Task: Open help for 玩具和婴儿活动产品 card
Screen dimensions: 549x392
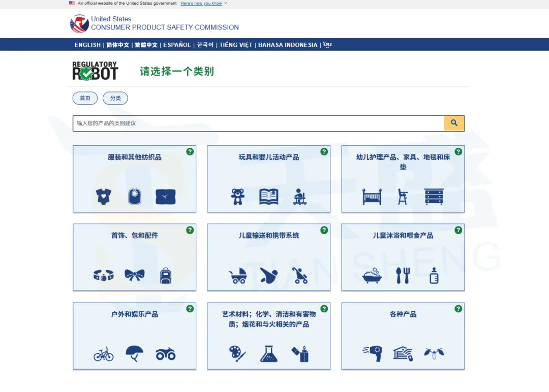Action: coord(324,152)
